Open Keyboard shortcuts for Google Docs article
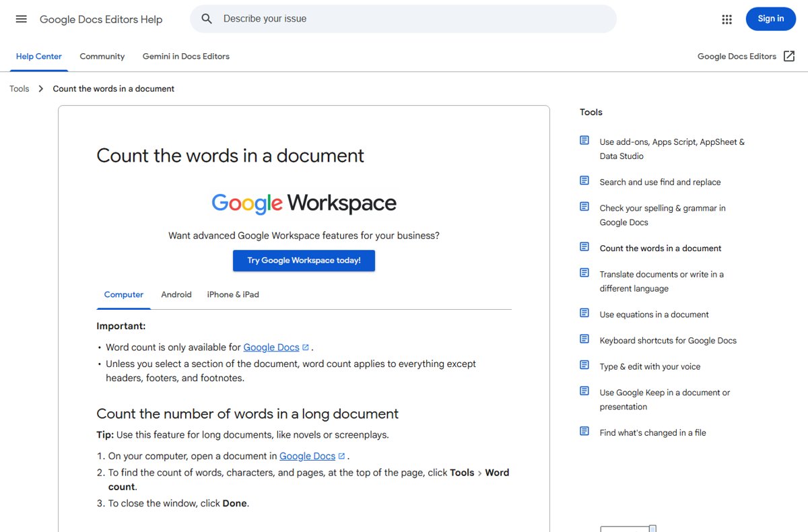 pos(668,340)
